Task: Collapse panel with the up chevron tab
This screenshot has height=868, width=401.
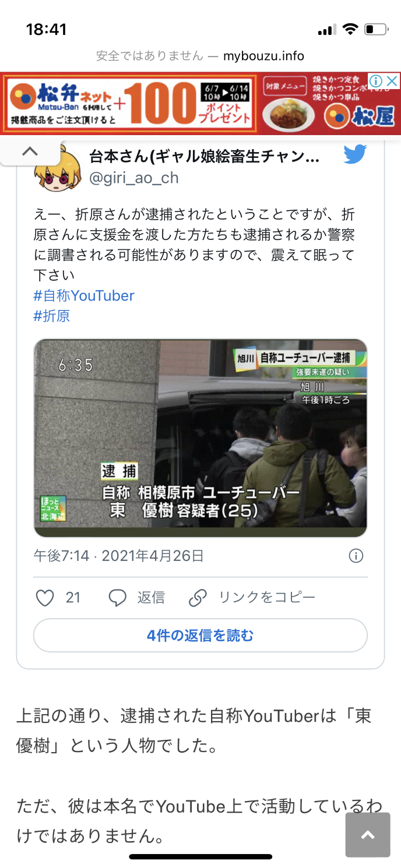Action: coord(30,151)
